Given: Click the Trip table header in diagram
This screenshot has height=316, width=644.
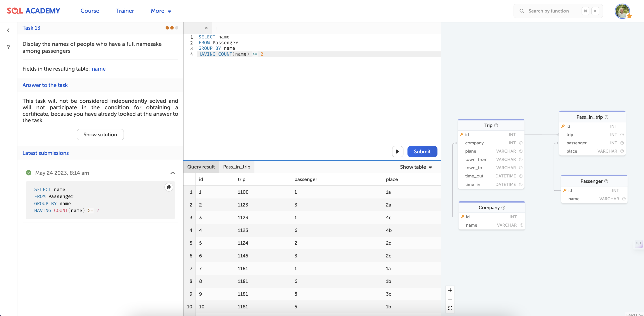Looking at the screenshot, I should 490,125.
